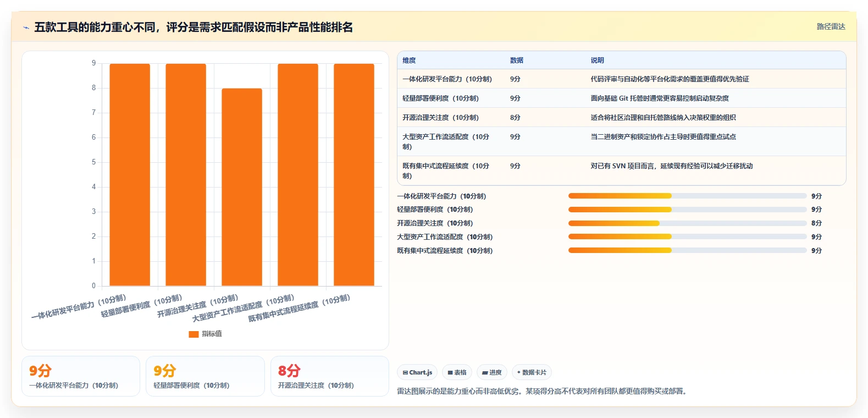Viewport: 868px width, 418px height.
Task: Click the 轻量部署便利度 orange bar in chart
Action: pyautogui.click(x=186, y=175)
